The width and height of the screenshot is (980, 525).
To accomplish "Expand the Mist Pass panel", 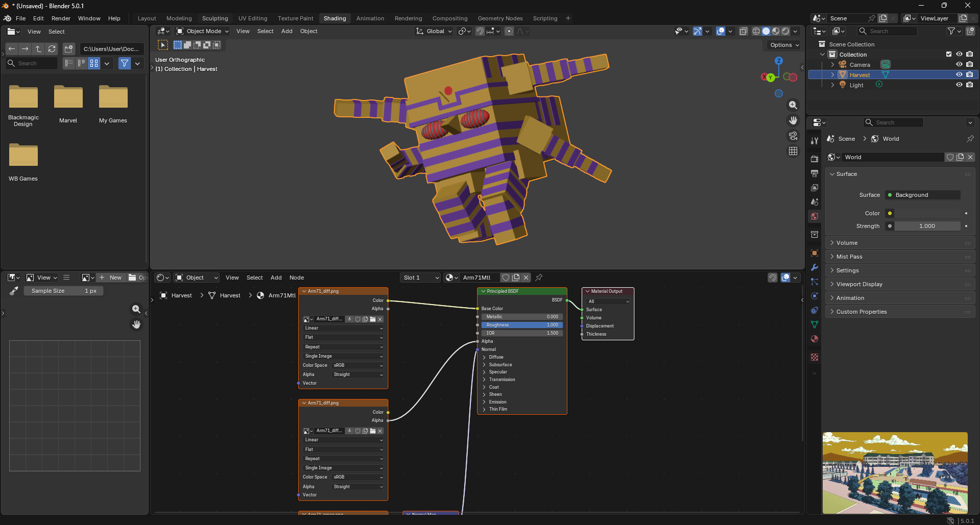I will pyautogui.click(x=900, y=257).
